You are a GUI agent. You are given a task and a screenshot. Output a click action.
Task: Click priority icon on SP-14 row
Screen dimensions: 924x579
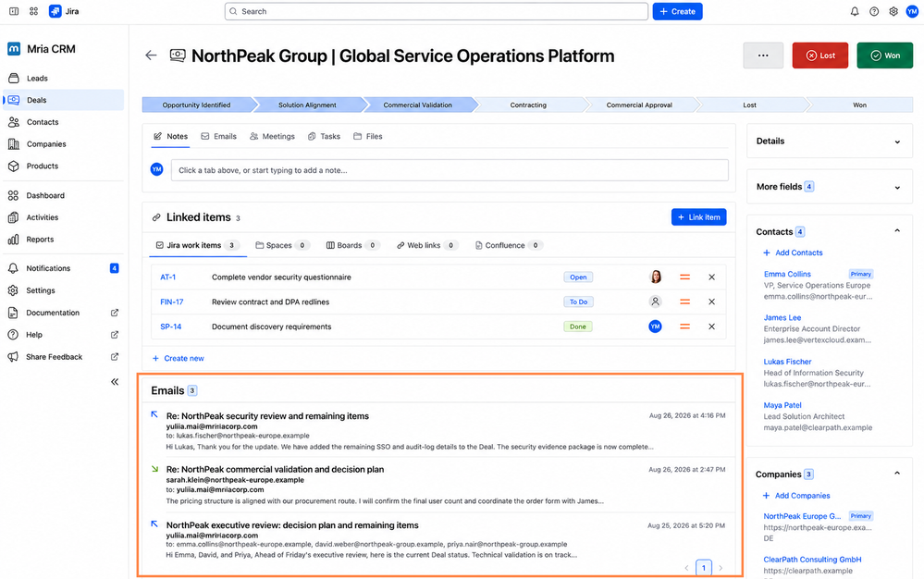pyautogui.click(x=684, y=326)
